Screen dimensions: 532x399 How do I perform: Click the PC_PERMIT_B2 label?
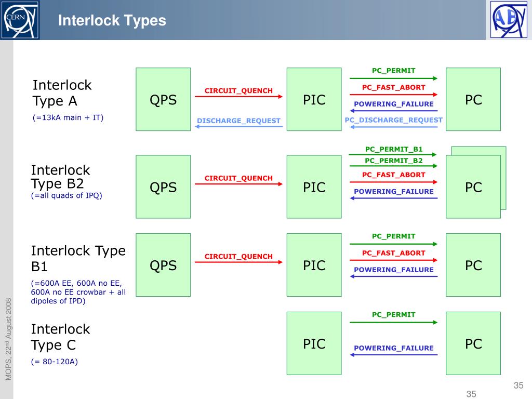click(x=394, y=161)
